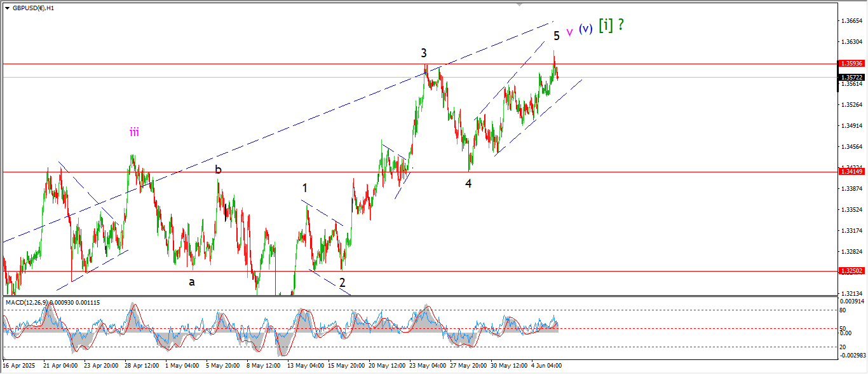Click the current price 1.35722 label
Image resolution: width=868 pixels, height=374 pixels.
[851, 77]
